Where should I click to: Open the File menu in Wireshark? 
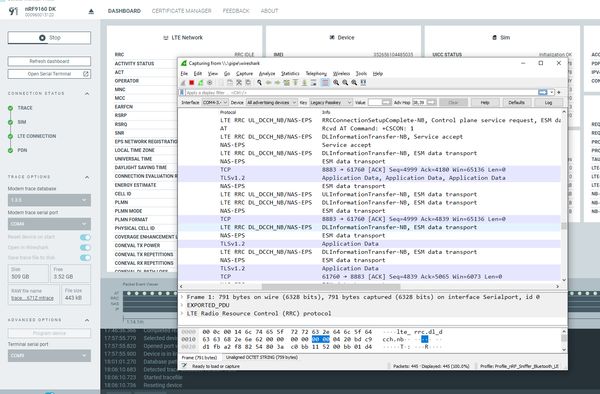[x=184, y=73]
